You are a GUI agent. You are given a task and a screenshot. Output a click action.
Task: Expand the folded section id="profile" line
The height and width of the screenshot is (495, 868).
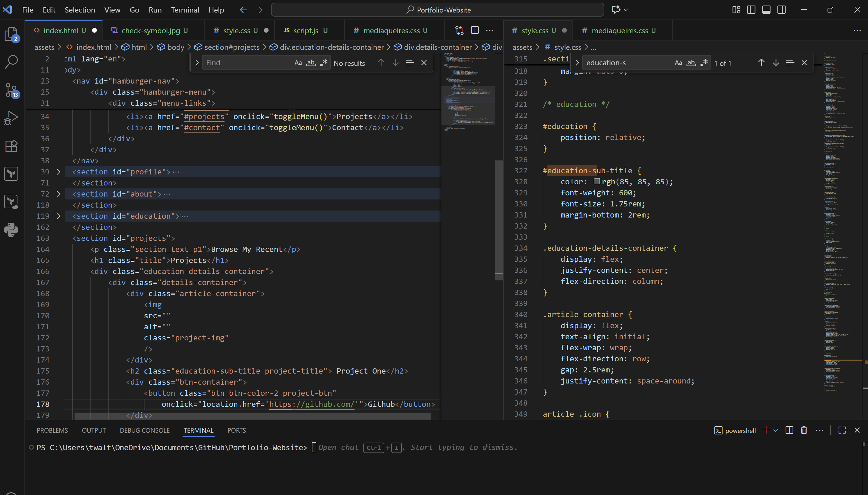coord(59,172)
